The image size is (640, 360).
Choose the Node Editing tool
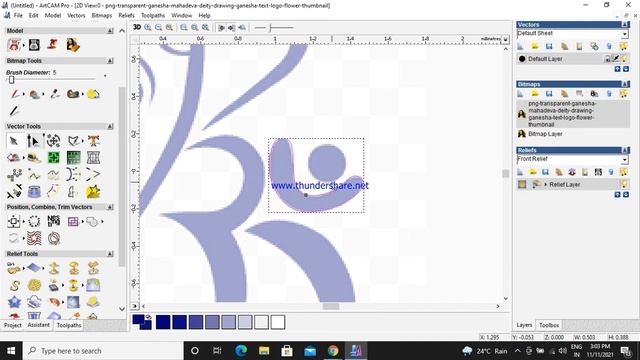pyautogui.click(x=33, y=141)
